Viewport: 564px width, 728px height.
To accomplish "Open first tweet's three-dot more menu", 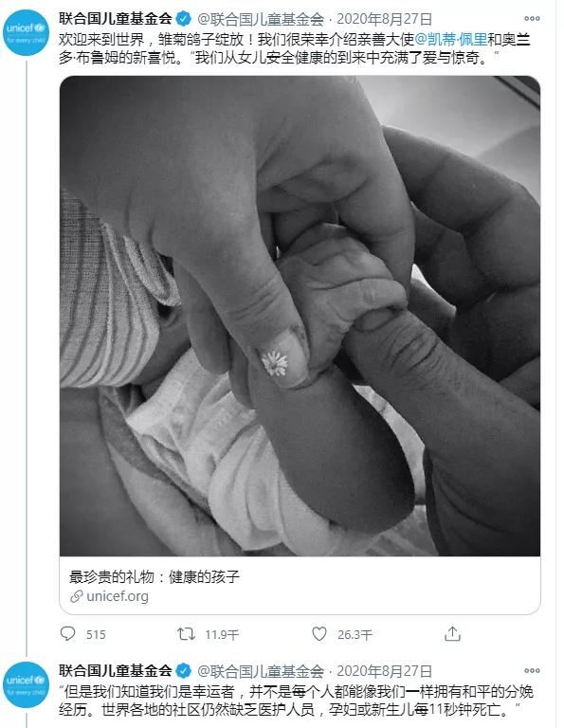I will 532,19.
